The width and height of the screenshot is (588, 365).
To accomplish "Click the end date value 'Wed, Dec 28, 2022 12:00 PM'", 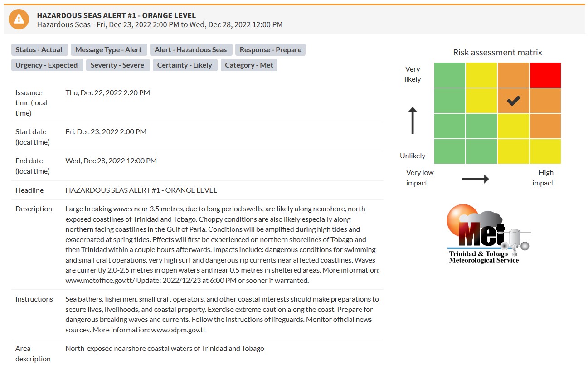I will pyautogui.click(x=111, y=161).
